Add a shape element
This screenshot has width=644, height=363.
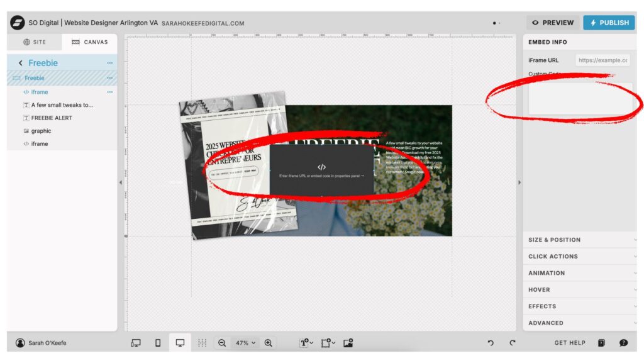pyautogui.click(x=328, y=343)
